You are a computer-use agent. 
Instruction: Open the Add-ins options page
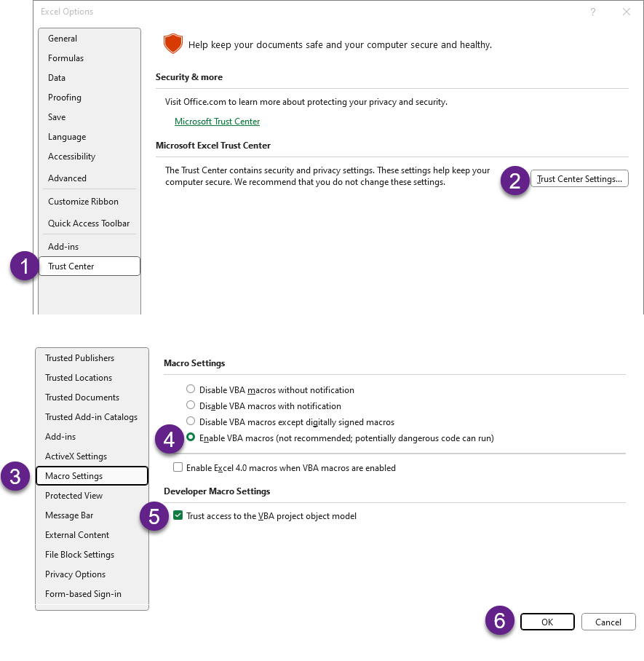[x=63, y=247]
